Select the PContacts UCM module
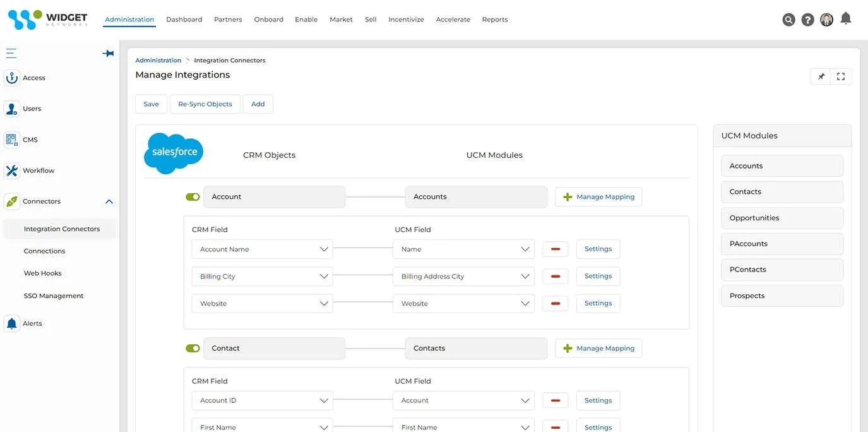 click(782, 270)
